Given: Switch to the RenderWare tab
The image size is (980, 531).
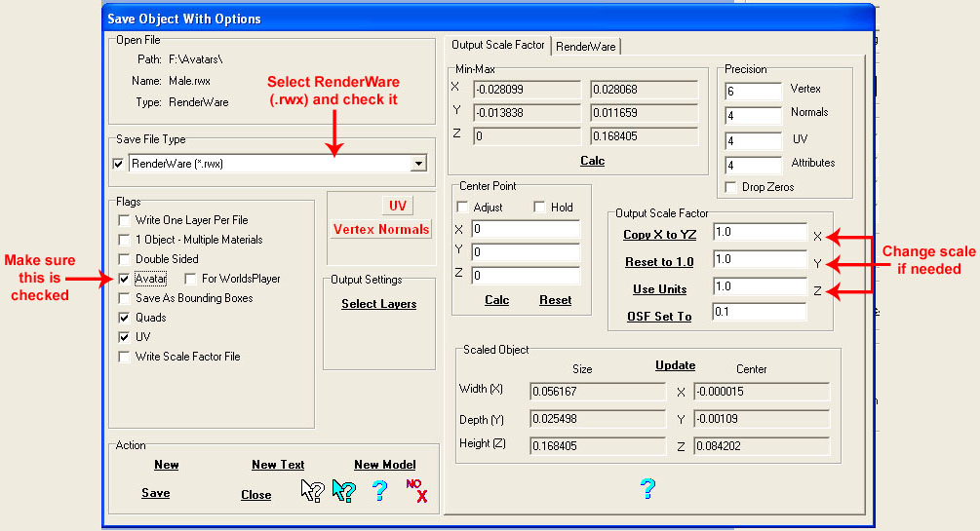Looking at the screenshot, I should tap(586, 46).
